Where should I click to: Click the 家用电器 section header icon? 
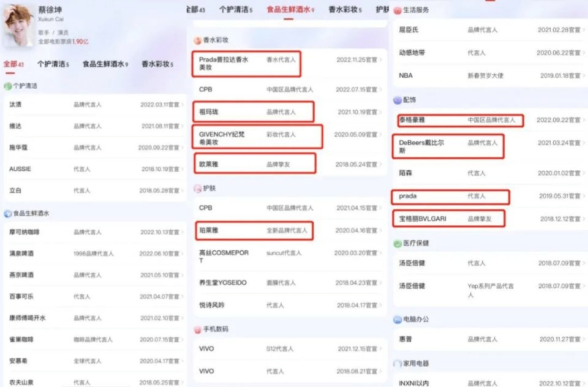point(398,363)
